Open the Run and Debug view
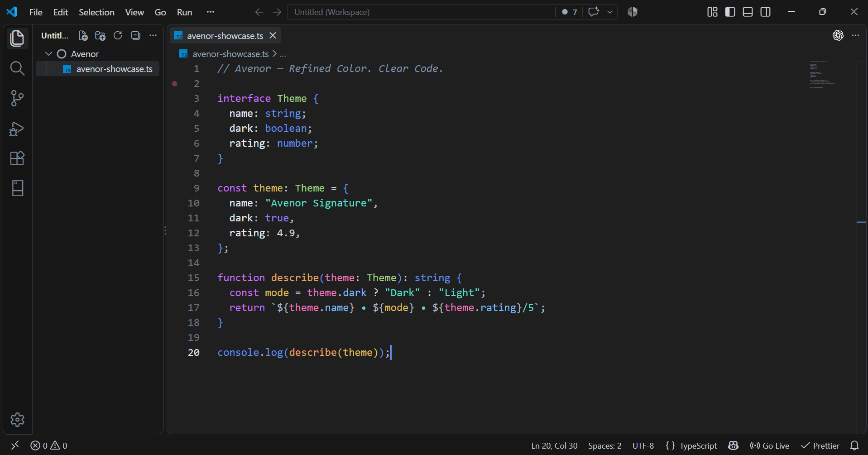The image size is (868, 455). 17,129
